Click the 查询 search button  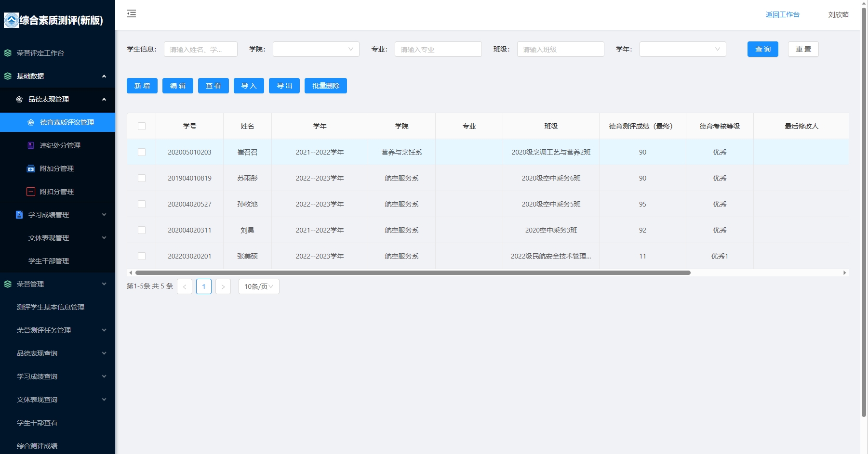[763, 49]
